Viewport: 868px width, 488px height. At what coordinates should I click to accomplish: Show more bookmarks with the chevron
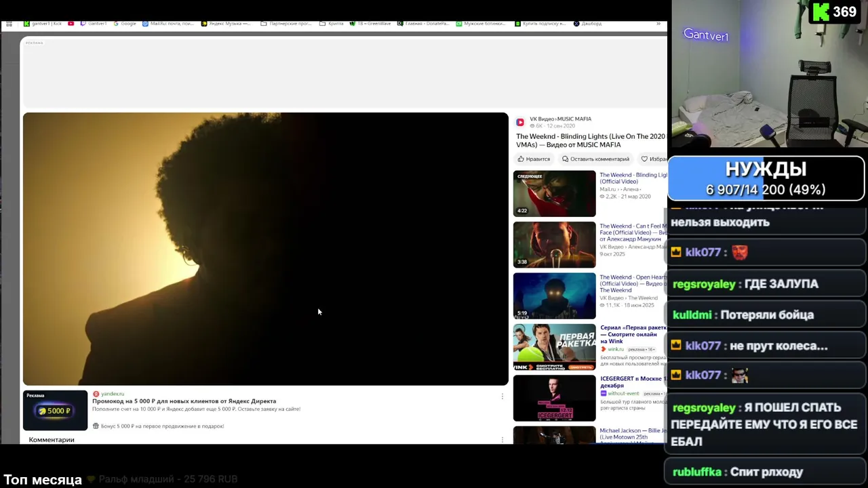tap(658, 24)
